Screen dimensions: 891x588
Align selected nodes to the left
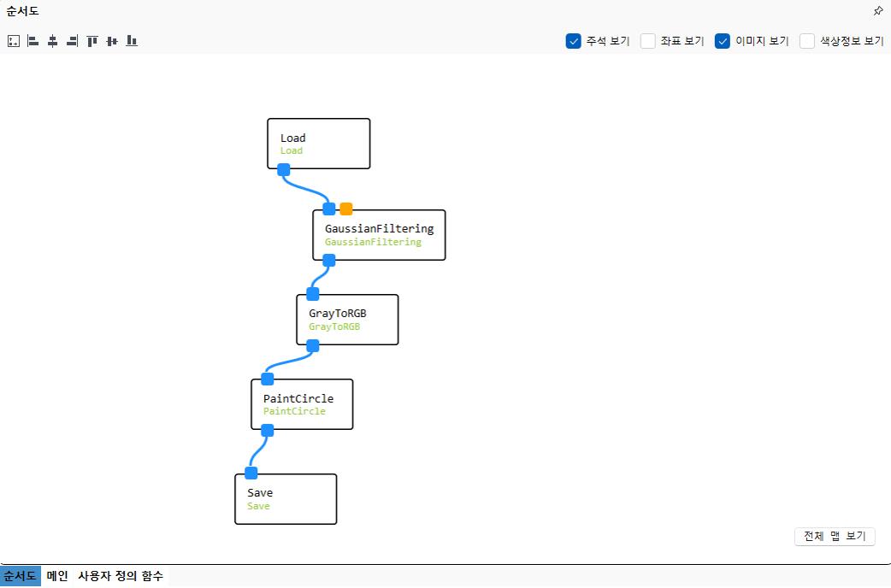[33, 41]
